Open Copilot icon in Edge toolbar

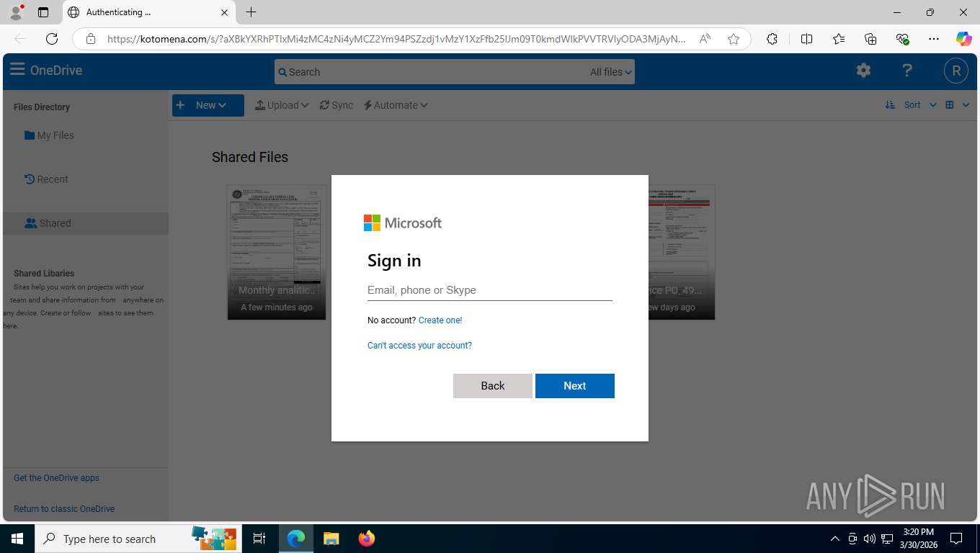(x=964, y=39)
